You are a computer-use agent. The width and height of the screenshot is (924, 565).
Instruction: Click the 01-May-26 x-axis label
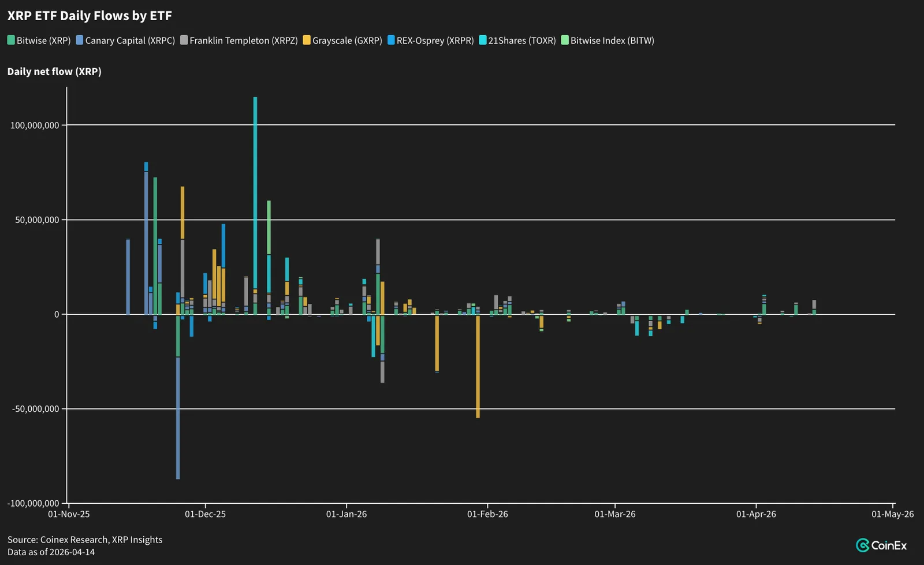tap(893, 514)
